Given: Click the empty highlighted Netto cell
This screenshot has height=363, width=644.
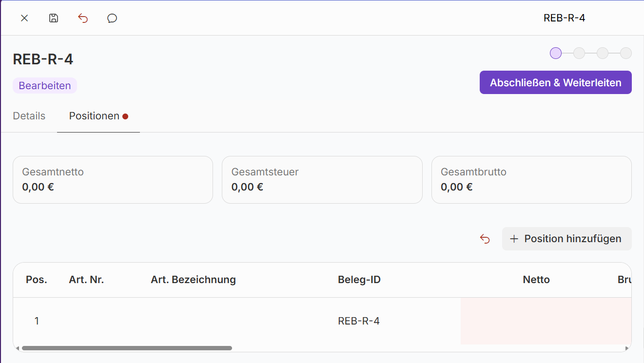Looking at the screenshot, I should (536, 321).
